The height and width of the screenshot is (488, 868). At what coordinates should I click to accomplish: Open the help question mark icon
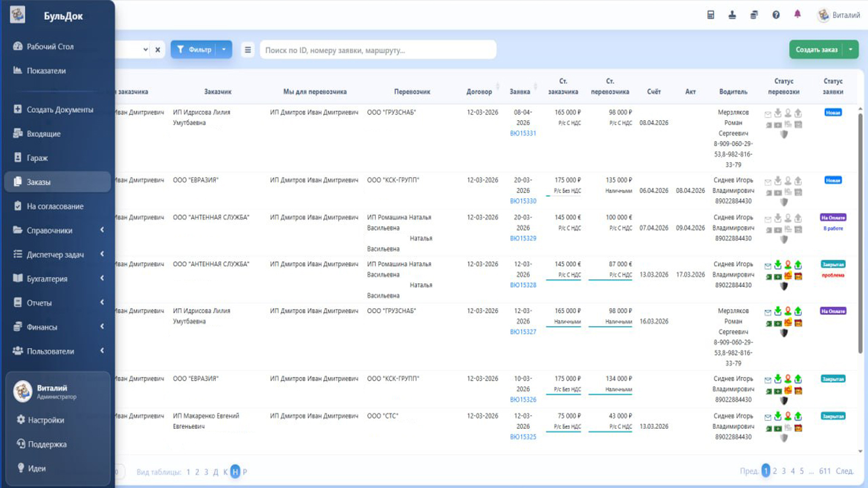(776, 15)
